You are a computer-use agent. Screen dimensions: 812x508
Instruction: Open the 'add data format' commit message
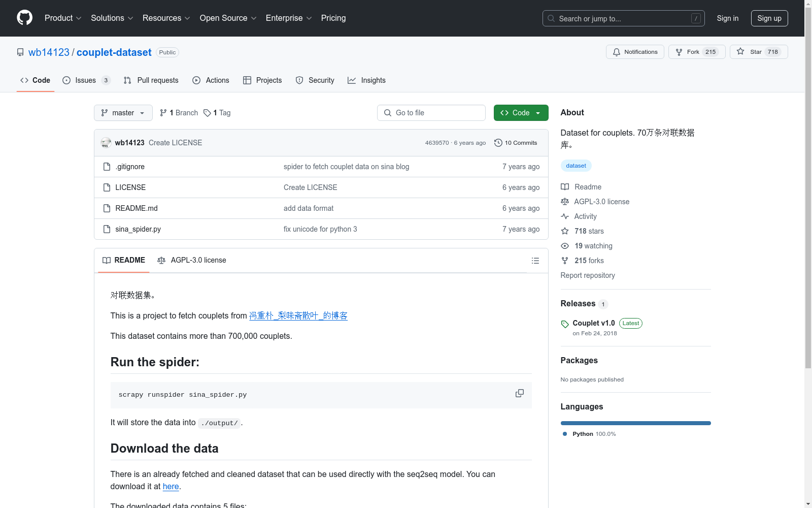(x=309, y=208)
